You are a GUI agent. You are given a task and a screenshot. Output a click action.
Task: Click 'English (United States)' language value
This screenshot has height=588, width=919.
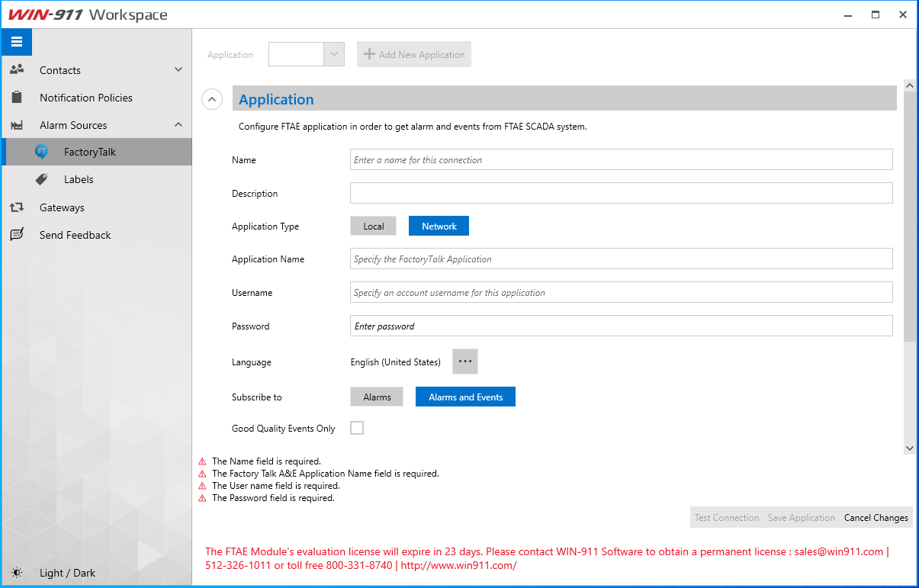pos(395,362)
